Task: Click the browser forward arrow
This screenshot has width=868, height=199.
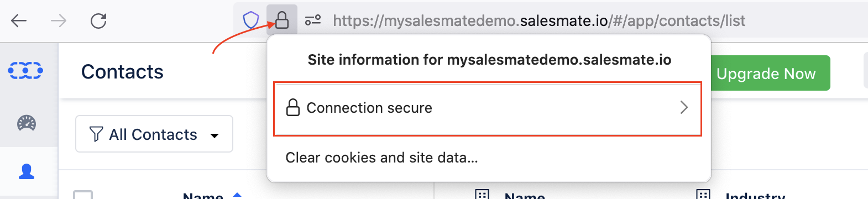Action: coord(58,21)
